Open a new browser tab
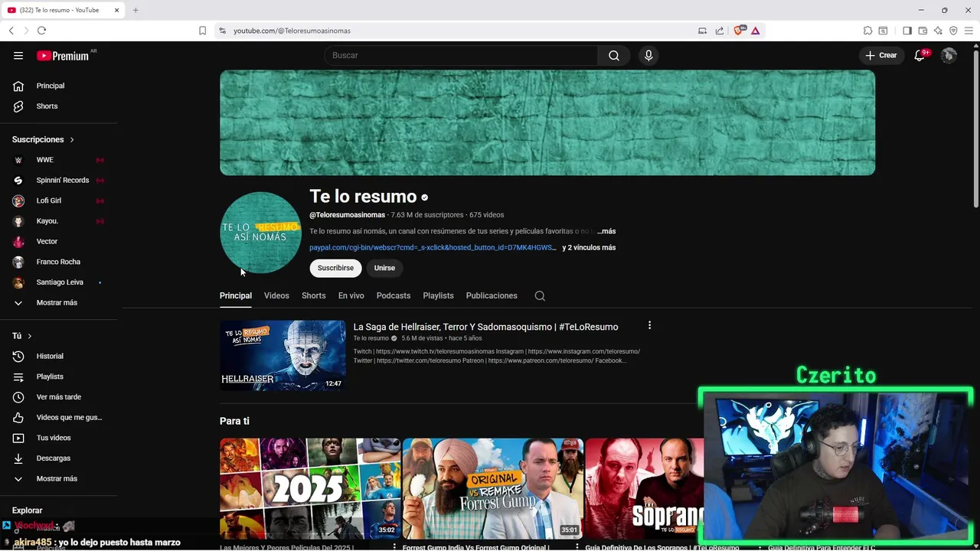This screenshot has width=980, height=551. click(136, 10)
